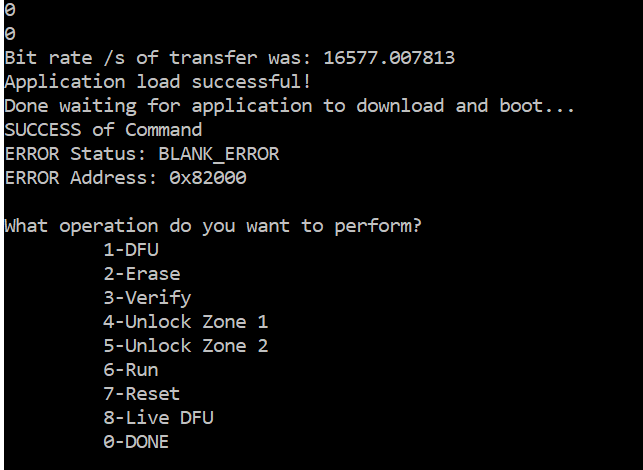Select the 2-Erase menu entry
The width and height of the screenshot is (643, 470).
point(142,274)
